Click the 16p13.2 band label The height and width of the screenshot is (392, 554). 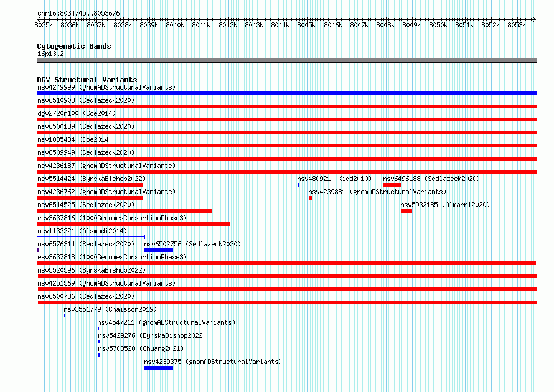(50, 54)
